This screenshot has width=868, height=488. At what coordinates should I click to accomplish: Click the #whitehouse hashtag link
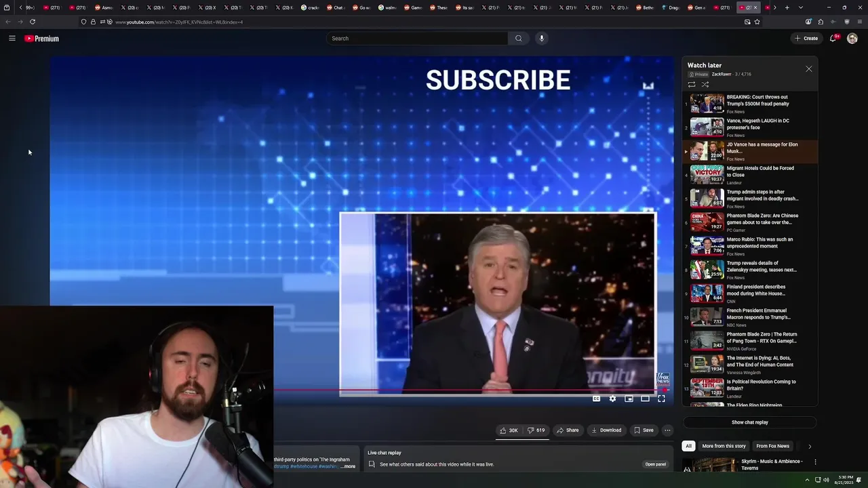coord(304,466)
